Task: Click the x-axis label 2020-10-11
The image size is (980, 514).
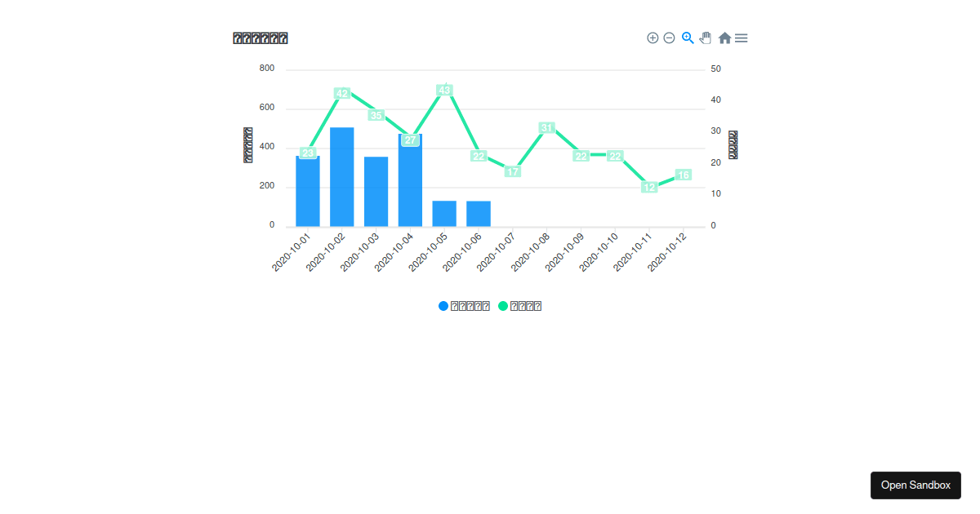Action: [633, 251]
